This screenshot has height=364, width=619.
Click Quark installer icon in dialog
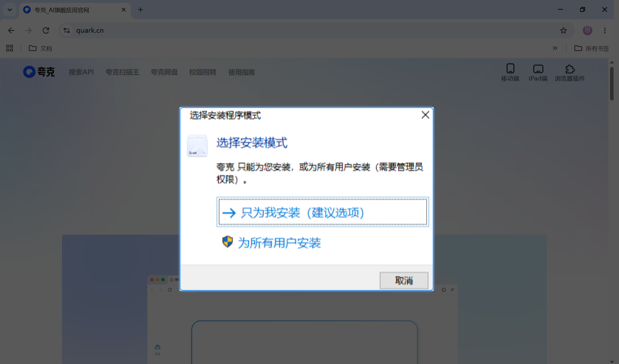point(197,146)
